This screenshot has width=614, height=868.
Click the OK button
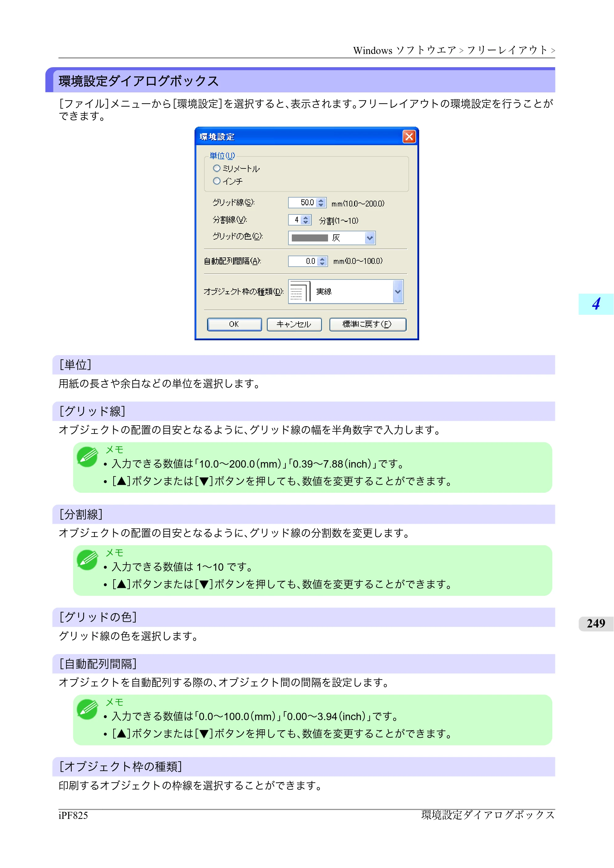point(234,324)
